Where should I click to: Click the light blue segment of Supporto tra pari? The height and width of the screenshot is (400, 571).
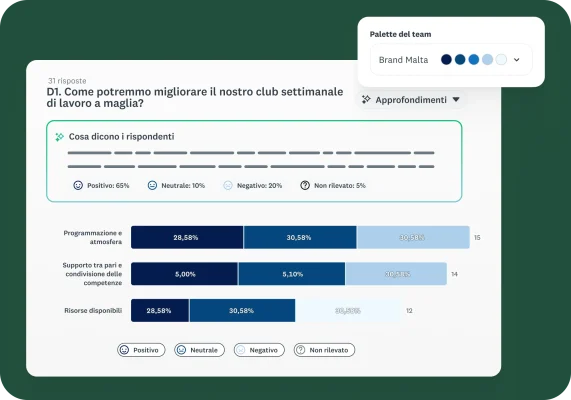coord(396,274)
